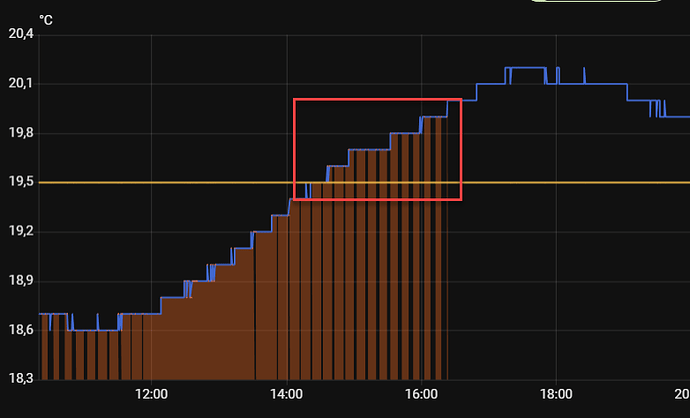Click the 18,6 y-axis label
This screenshot has width=690, height=418.
point(20,330)
